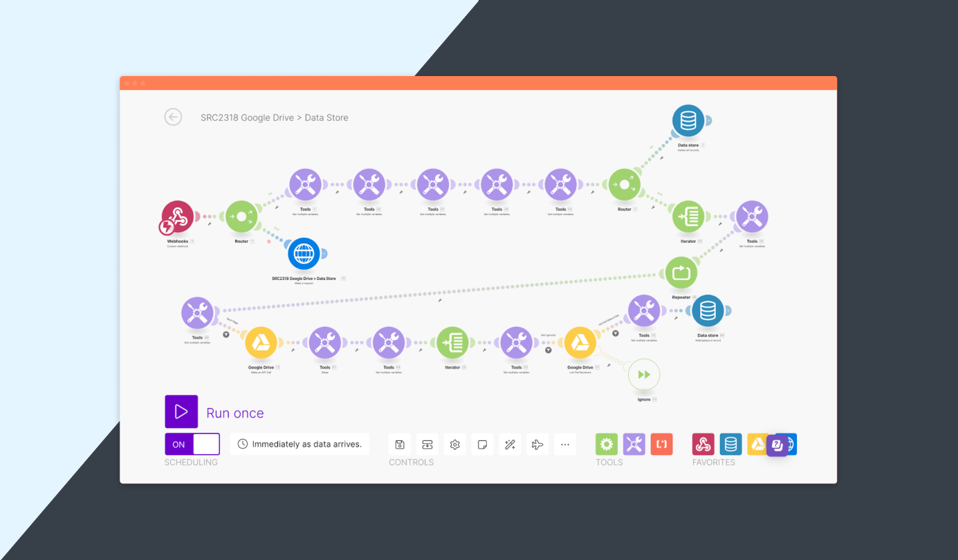Add a module after Add/replace a record Data store
The image size is (958, 560).
coord(728,311)
